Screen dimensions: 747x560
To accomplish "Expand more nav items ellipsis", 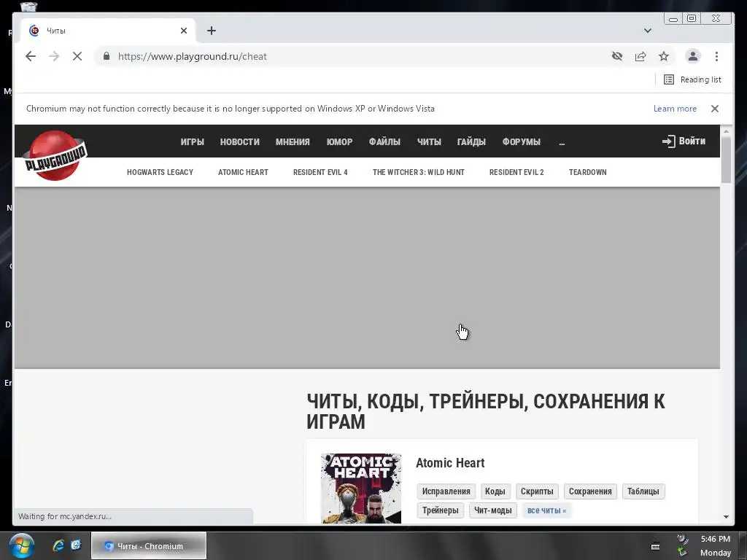I will point(562,142).
